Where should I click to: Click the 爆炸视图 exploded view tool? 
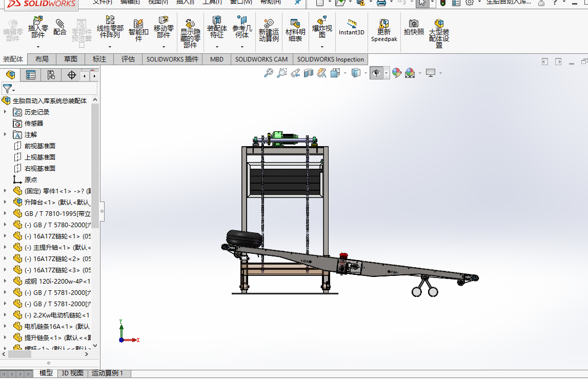pos(322,27)
